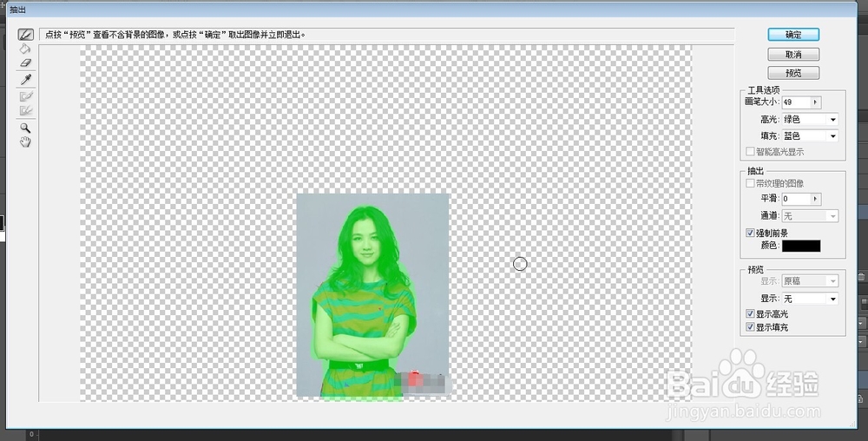Uncheck the 强制前景 checkbox
Viewport: 868px width, 441px height.
click(x=750, y=234)
